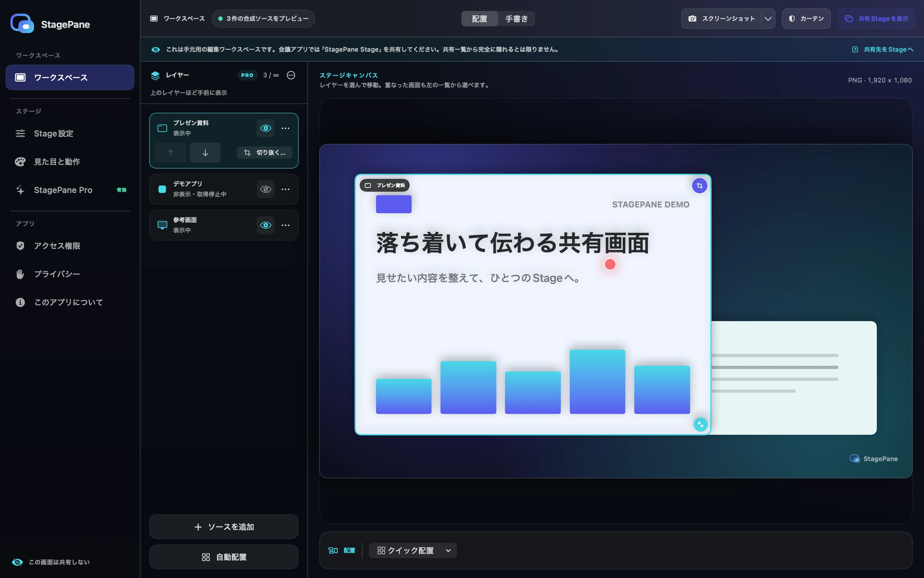
Task: Click the crop handle on the canvas slide
Action: 699,186
